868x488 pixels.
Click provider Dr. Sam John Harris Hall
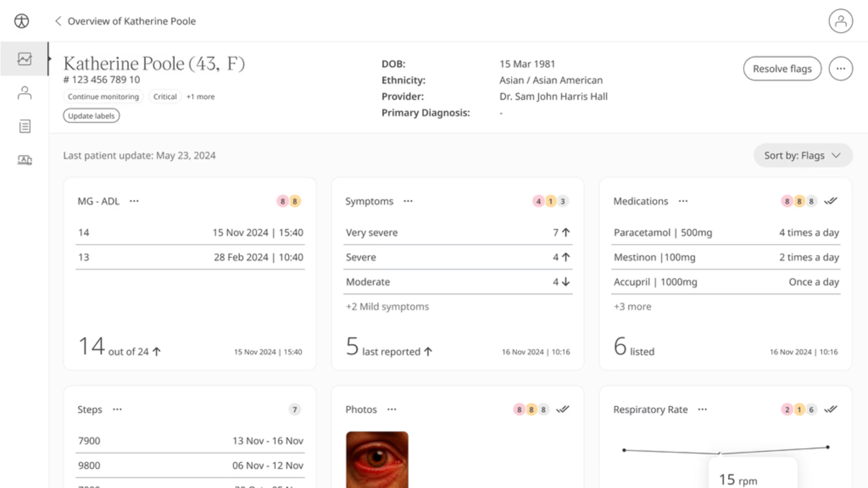click(x=553, y=96)
